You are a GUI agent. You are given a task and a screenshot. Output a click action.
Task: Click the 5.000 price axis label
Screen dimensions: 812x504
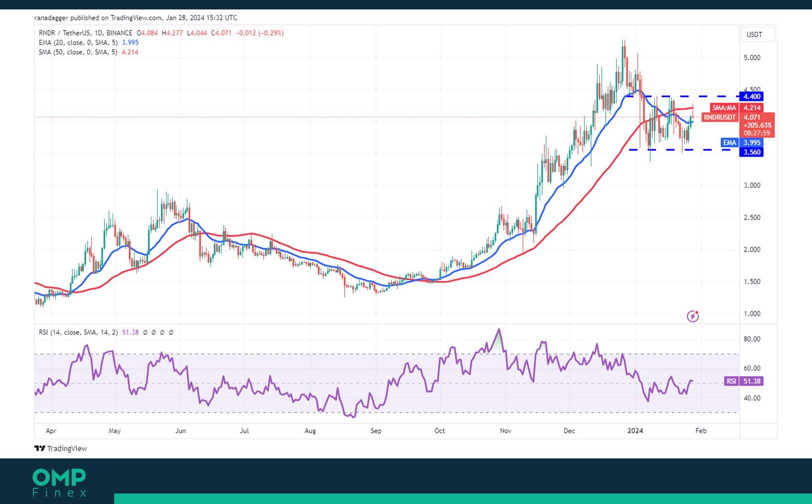point(752,58)
